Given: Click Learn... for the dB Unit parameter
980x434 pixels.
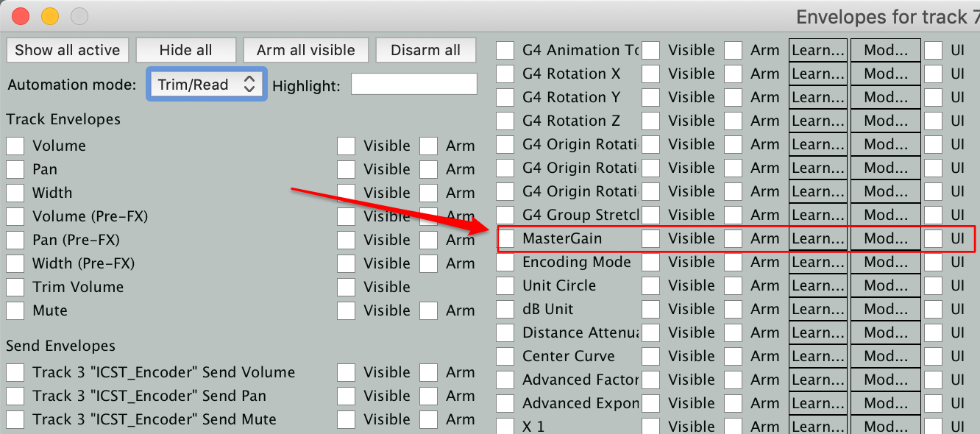Looking at the screenshot, I should click(817, 309).
